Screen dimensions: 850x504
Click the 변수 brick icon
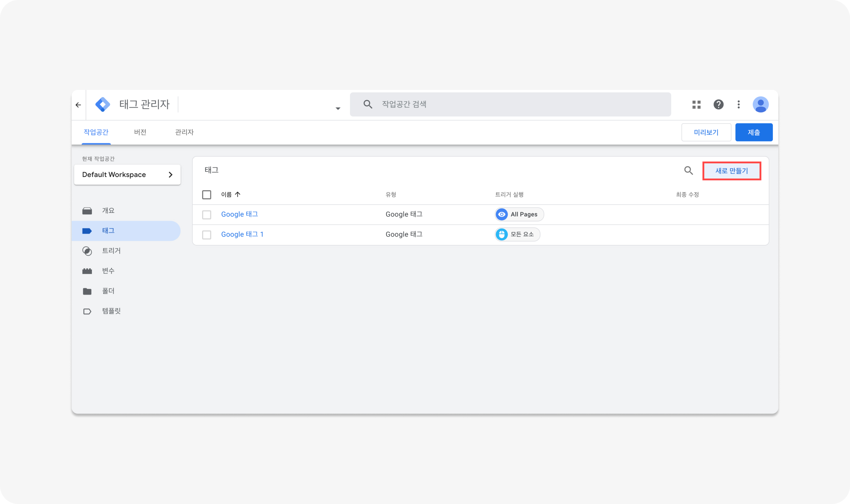click(x=87, y=271)
